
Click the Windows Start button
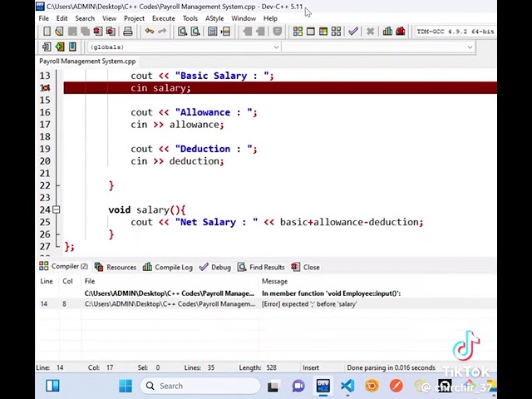(126, 386)
